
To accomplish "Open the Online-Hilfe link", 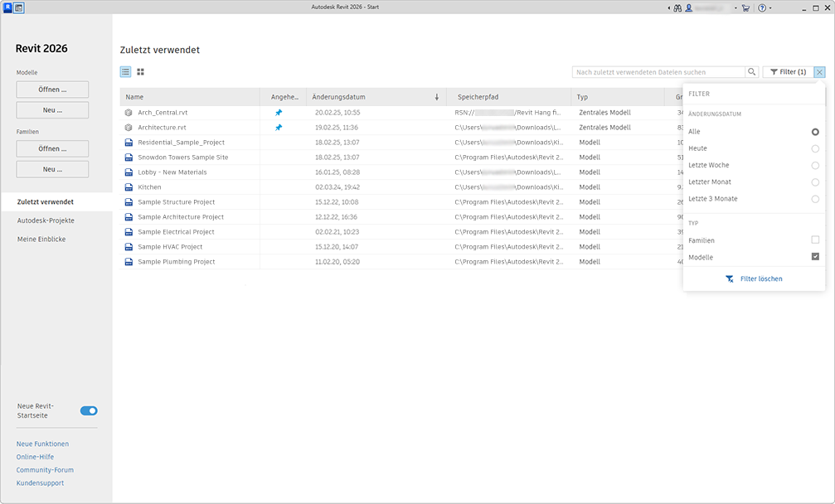I will (35, 458).
